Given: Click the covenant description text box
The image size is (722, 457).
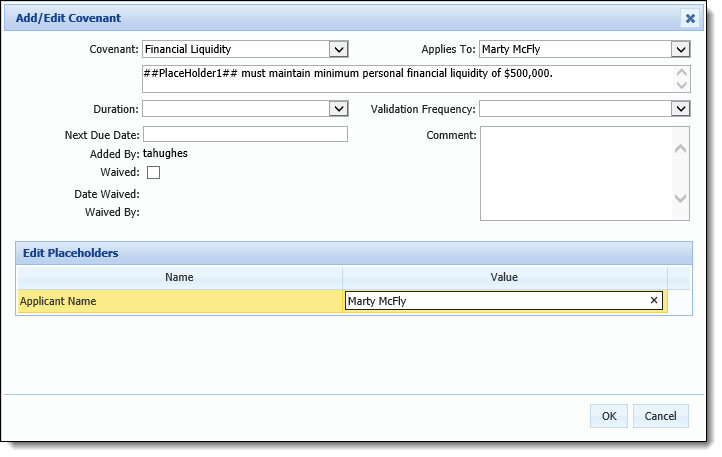Looking at the screenshot, I should point(409,79).
